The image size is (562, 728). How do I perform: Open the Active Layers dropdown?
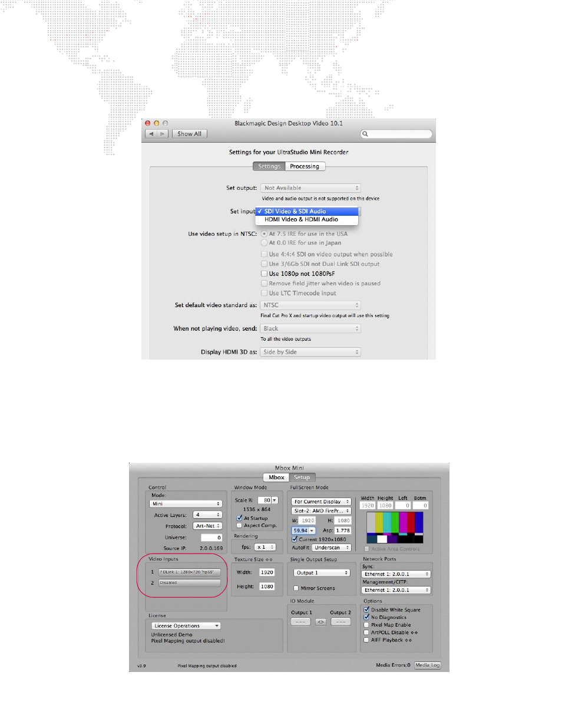207,515
